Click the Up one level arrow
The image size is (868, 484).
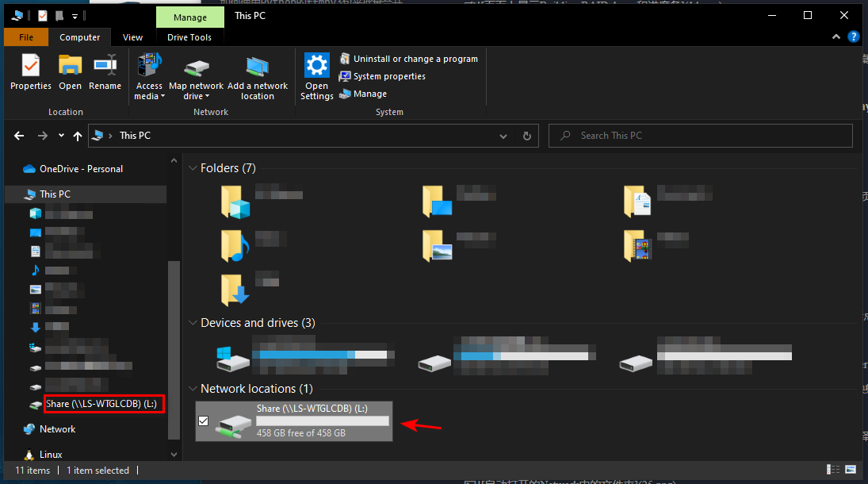78,136
